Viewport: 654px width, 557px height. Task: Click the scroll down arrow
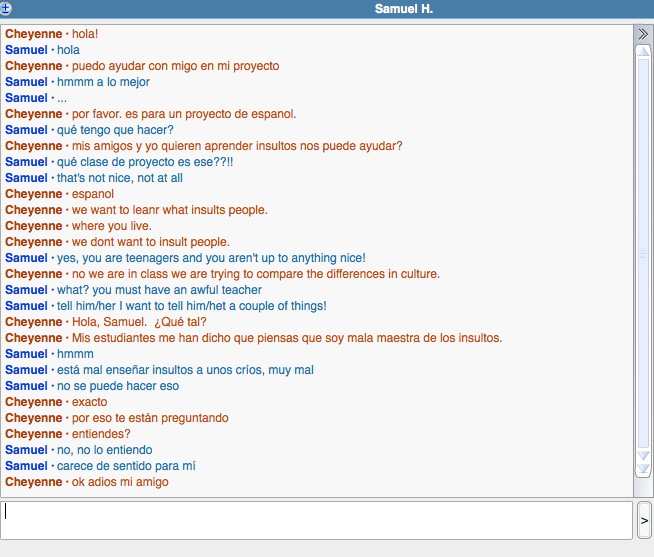pos(643,456)
